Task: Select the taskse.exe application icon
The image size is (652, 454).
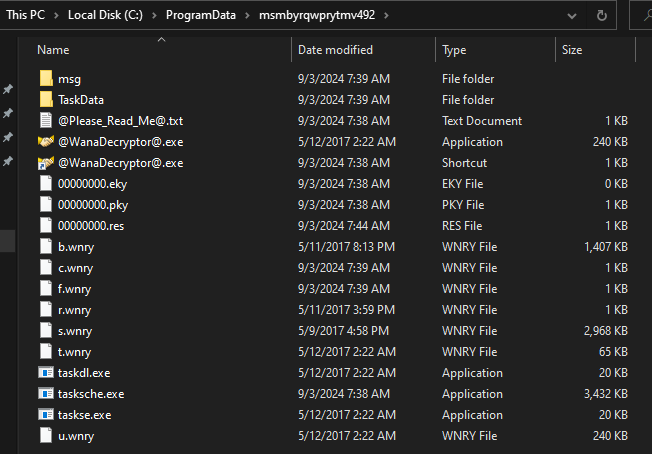Action: coord(46,415)
